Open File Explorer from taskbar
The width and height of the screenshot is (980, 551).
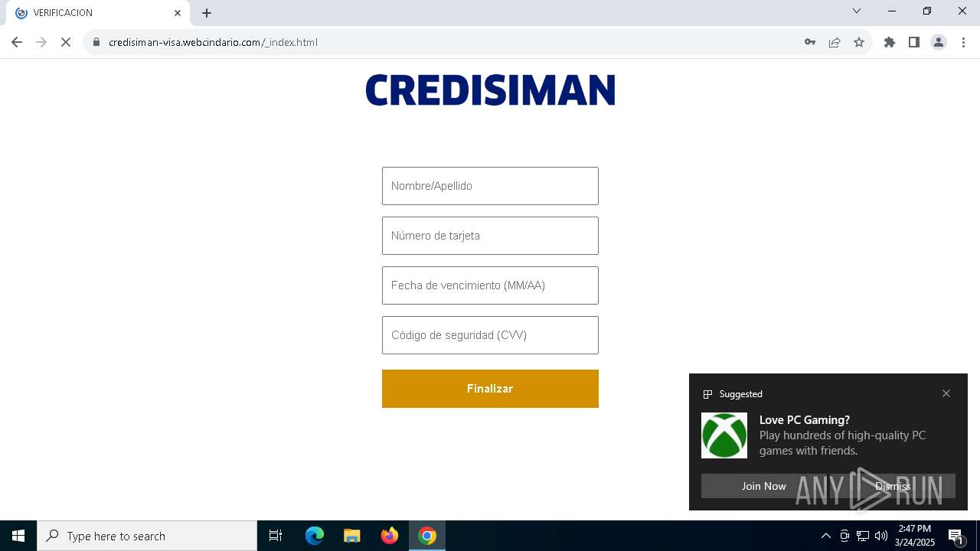tap(352, 536)
